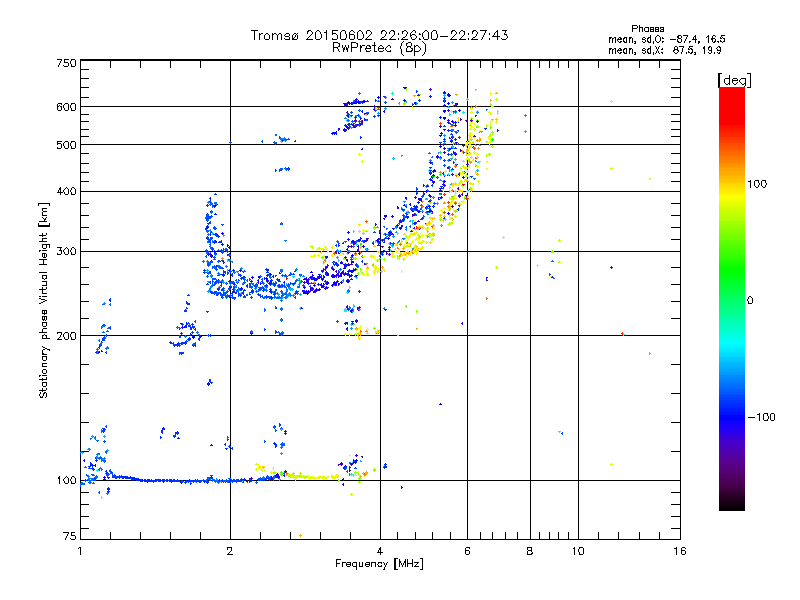The height and width of the screenshot is (600, 800).
Task: Click the y-axis tick label '200'
Action: tap(66, 336)
